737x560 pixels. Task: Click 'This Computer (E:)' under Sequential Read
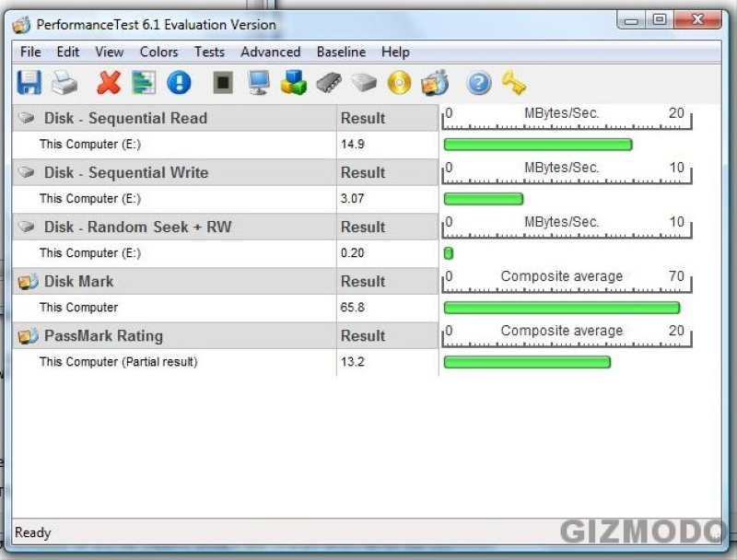(90, 145)
